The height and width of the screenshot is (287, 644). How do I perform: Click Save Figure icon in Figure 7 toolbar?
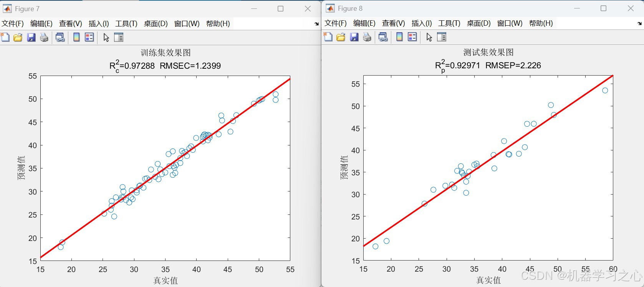[31, 37]
